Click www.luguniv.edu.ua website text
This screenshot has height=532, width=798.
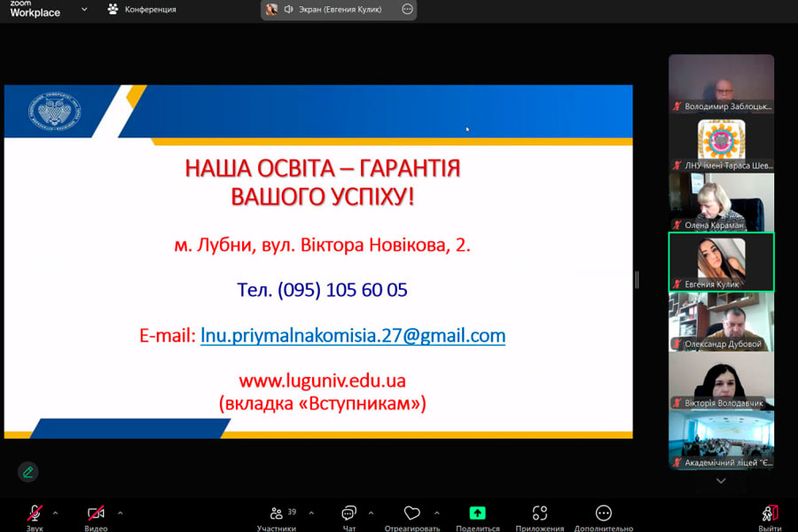322,380
